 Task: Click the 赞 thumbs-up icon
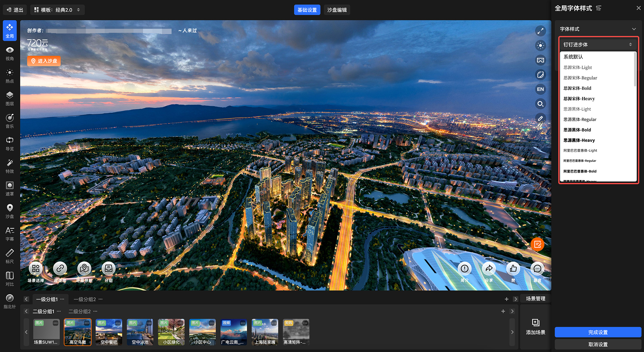point(513,269)
